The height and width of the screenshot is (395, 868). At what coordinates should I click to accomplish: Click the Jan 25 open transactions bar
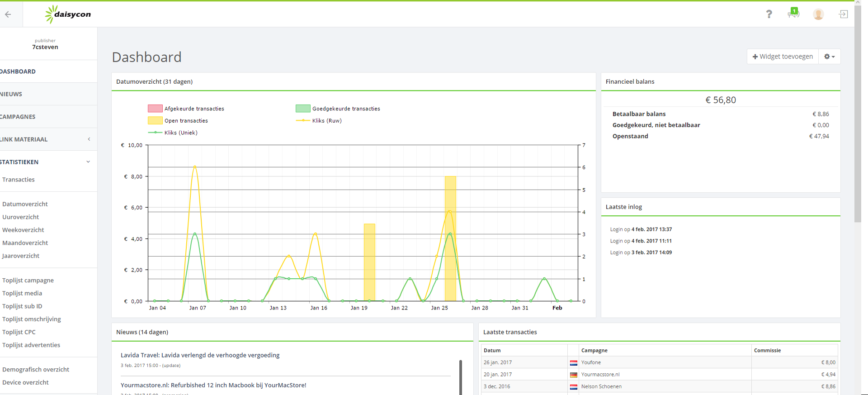click(450, 238)
